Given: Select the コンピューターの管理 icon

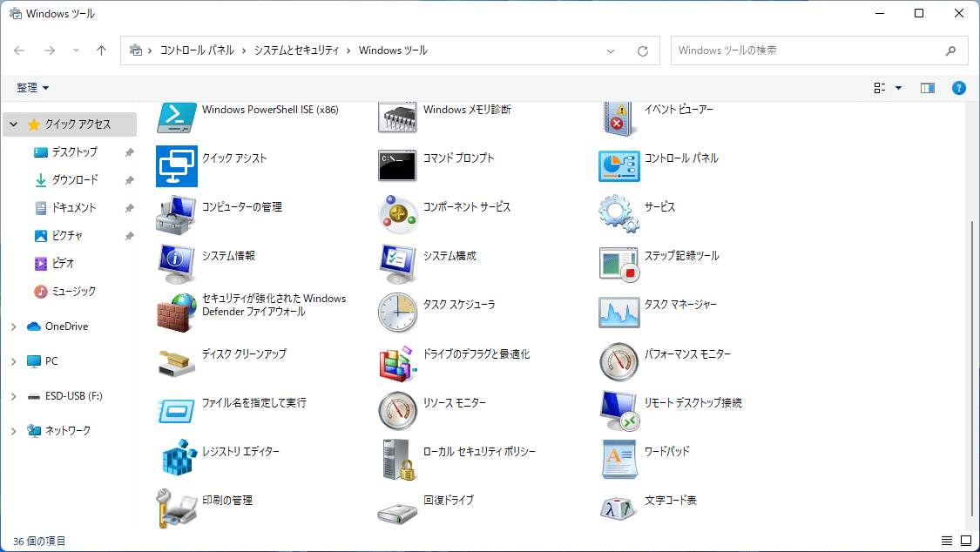Looking at the screenshot, I should [177, 215].
